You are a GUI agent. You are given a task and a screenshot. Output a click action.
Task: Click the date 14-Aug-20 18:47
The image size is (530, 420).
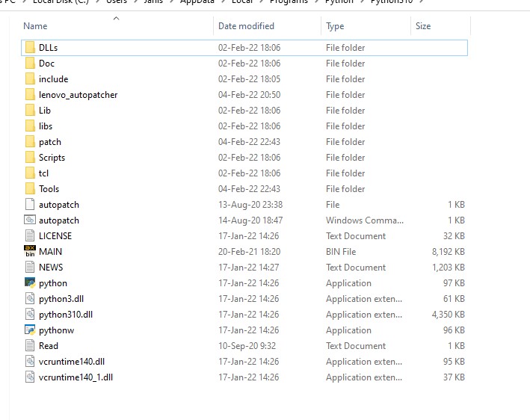click(x=250, y=220)
